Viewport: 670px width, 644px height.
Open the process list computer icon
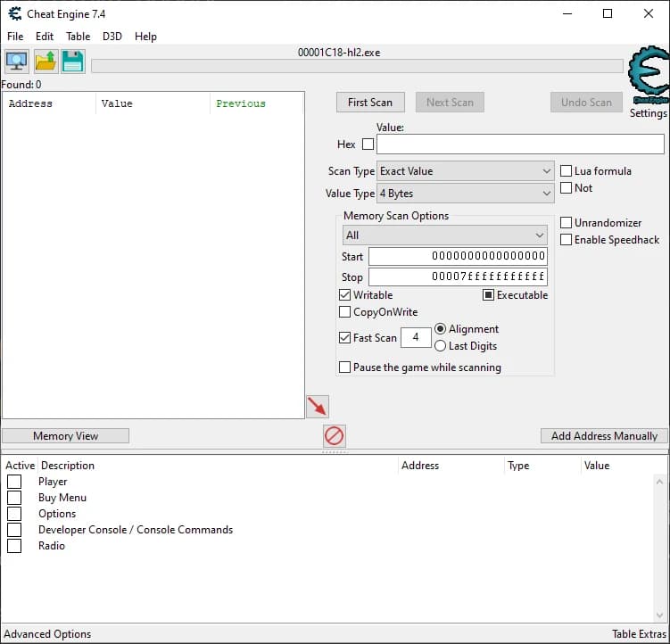(x=17, y=62)
